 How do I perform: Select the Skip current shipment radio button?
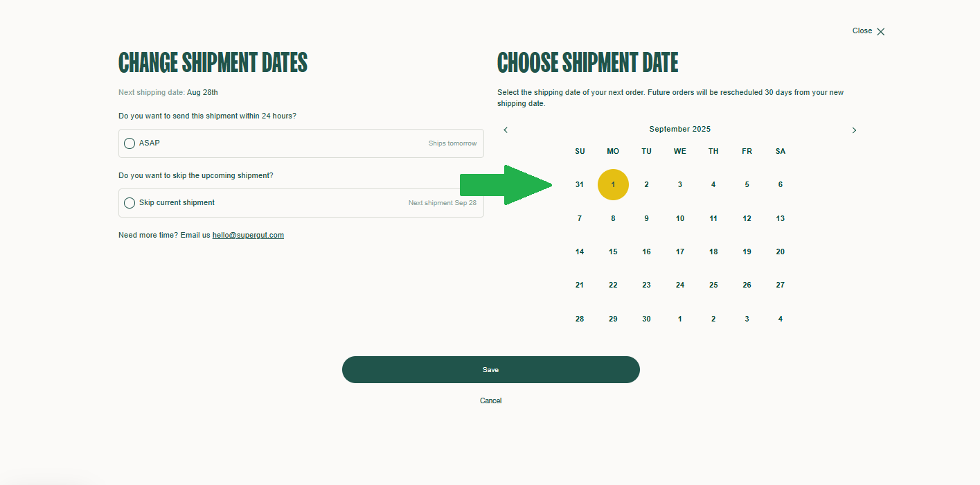click(x=130, y=203)
